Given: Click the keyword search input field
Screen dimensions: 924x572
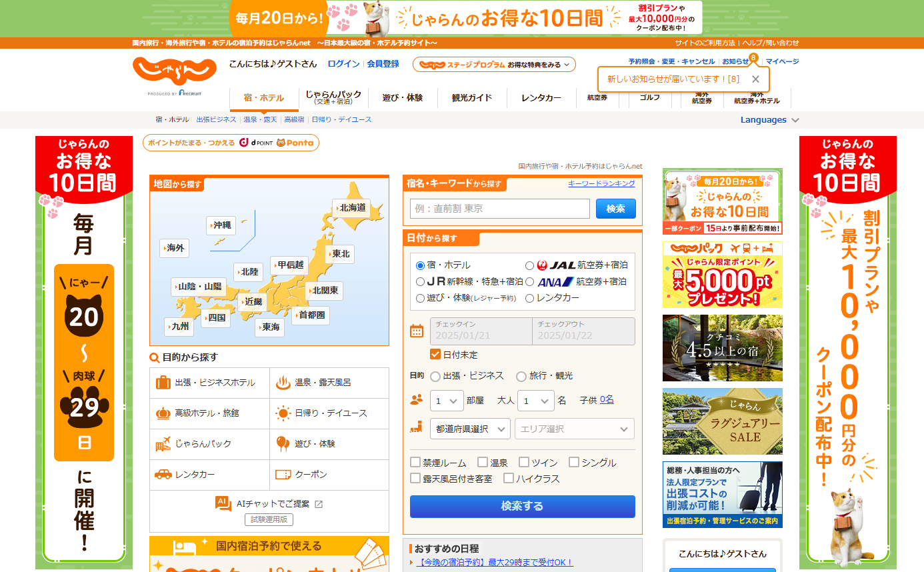Looking at the screenshot, I should (x=500, y=209).
